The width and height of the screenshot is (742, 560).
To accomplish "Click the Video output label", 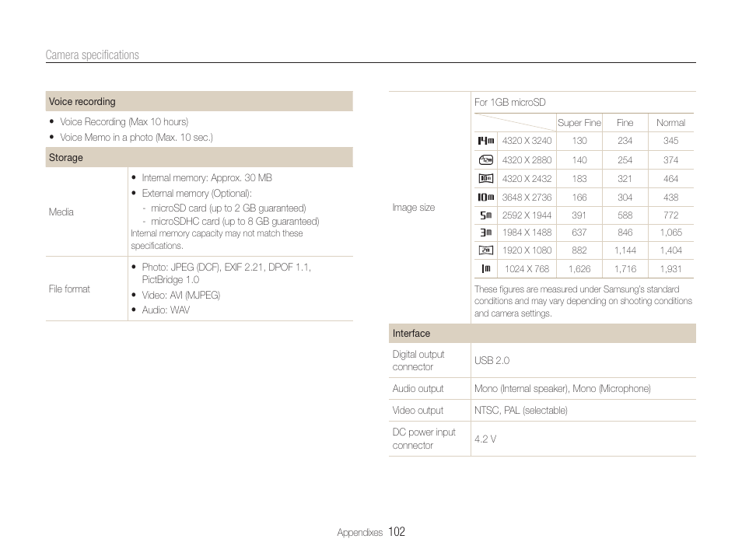I will pos(418,411).
